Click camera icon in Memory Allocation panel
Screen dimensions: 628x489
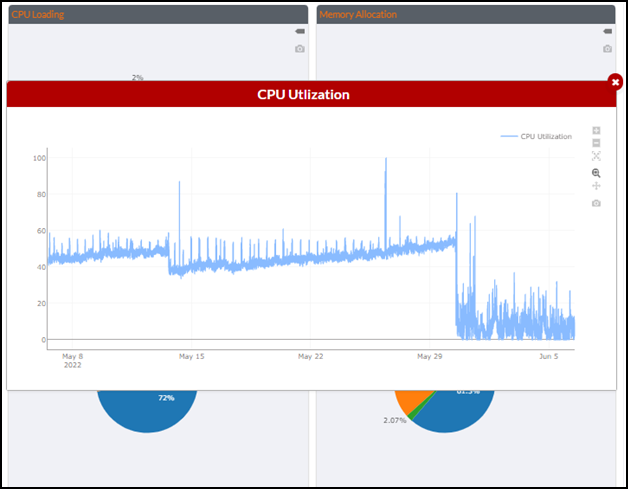tap(607, 49)
